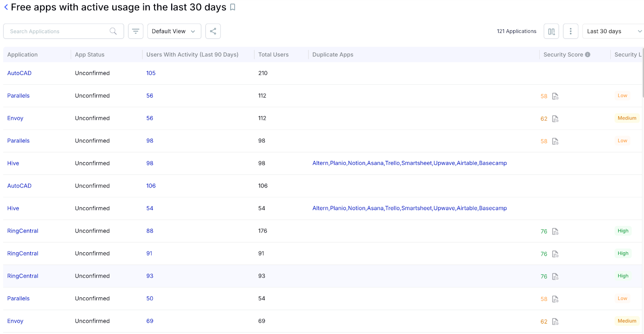The image size is (644, 334).
Task: Open security report icon for first Parallels row
Action: click(555, 96)
